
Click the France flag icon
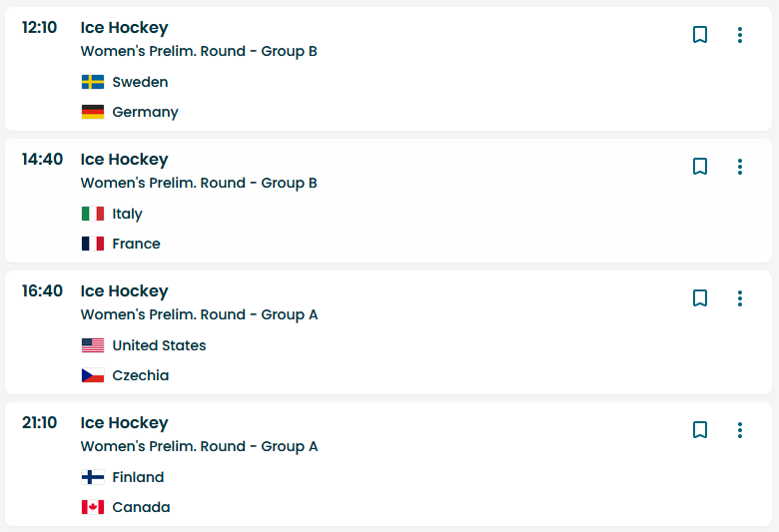pyautogui.click(x=93, y=244)
